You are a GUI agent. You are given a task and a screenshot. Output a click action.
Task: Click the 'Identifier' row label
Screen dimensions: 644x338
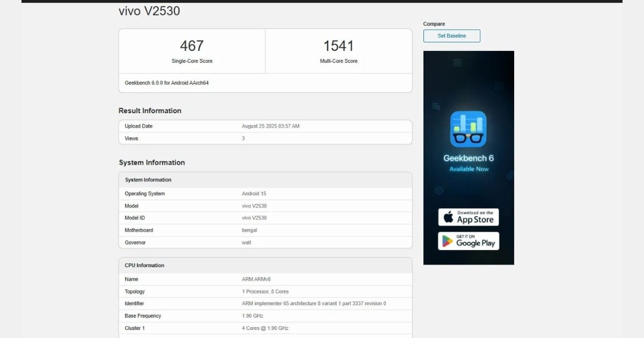[x=134, y=304]
